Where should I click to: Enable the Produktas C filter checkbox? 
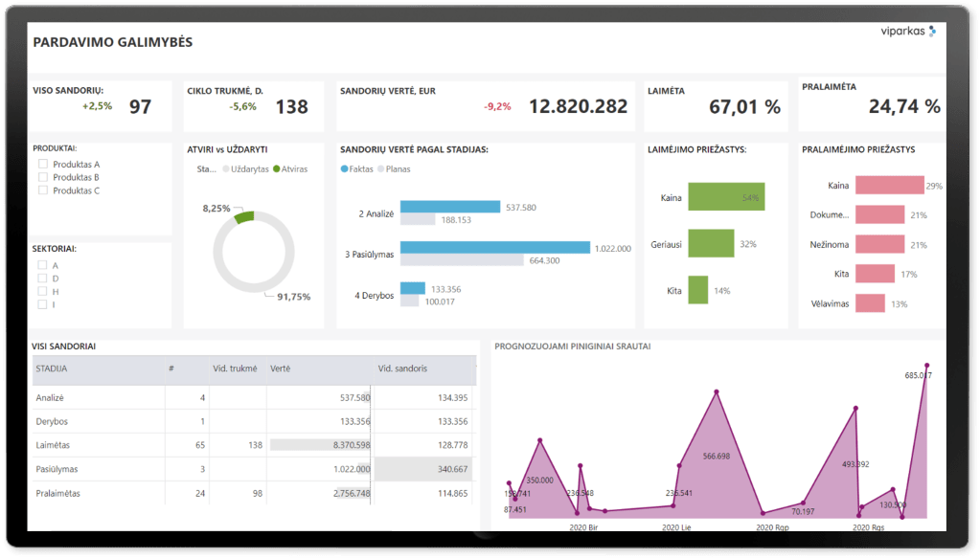(x=43, y=190)
